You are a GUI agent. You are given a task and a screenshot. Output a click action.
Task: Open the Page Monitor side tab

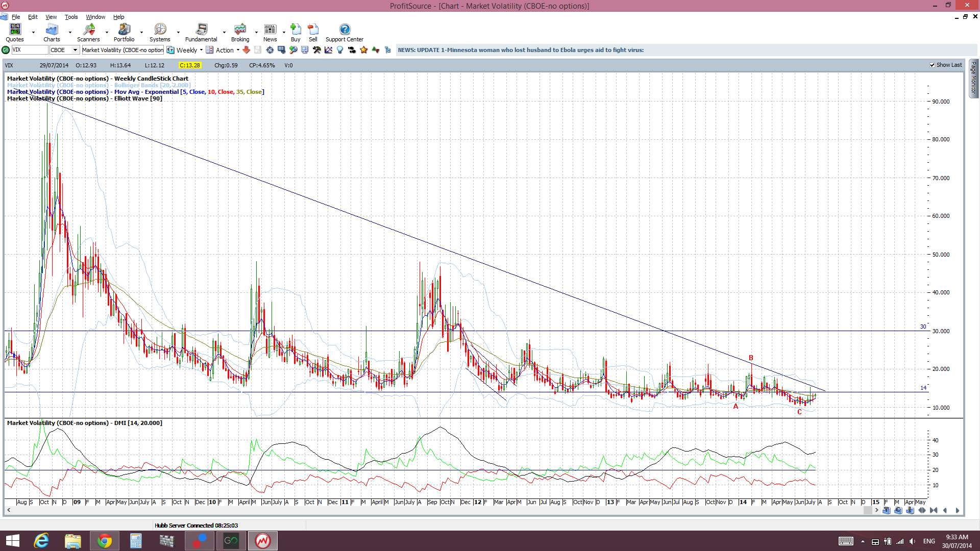point(974,78)
